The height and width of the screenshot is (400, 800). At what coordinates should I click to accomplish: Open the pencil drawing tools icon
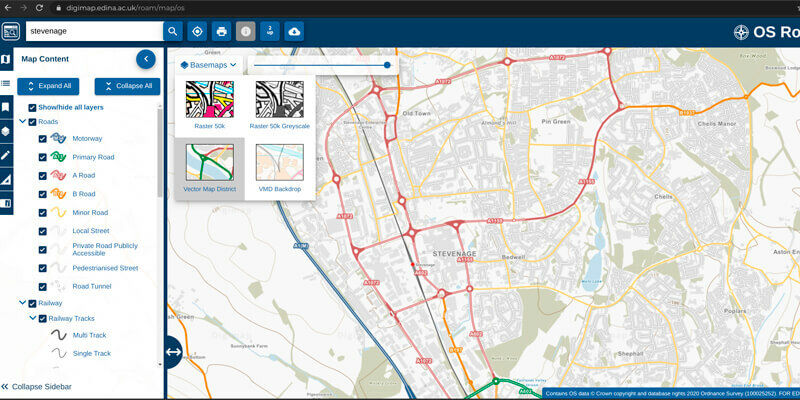point(6,155)
